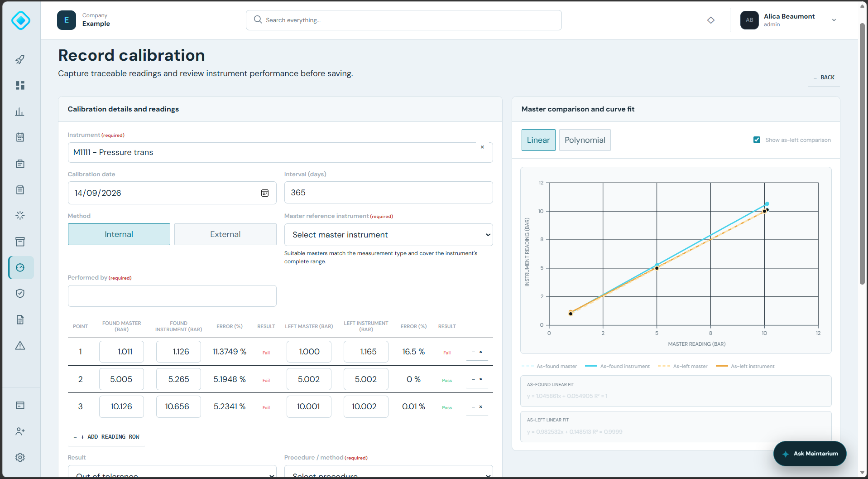The height and width of the screenshot is (479, 868).
Task: Edit found master value 1.011
Action: pos(121,352)
